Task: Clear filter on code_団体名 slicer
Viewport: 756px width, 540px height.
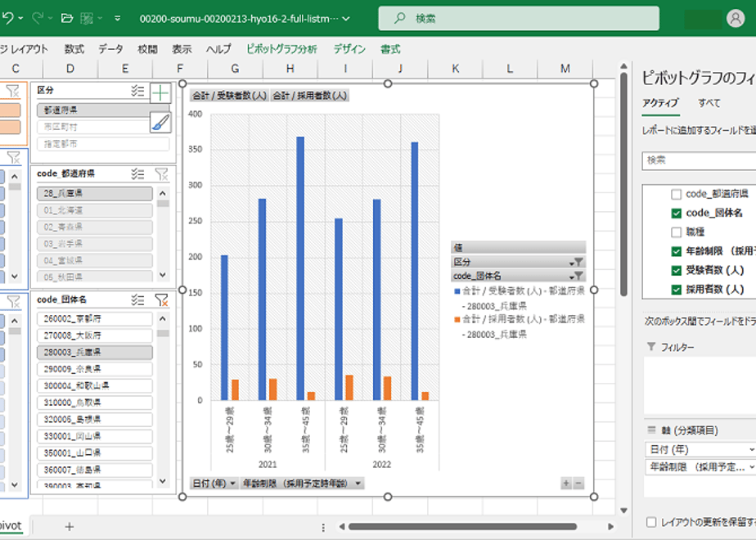Action: tap(161, 300)
